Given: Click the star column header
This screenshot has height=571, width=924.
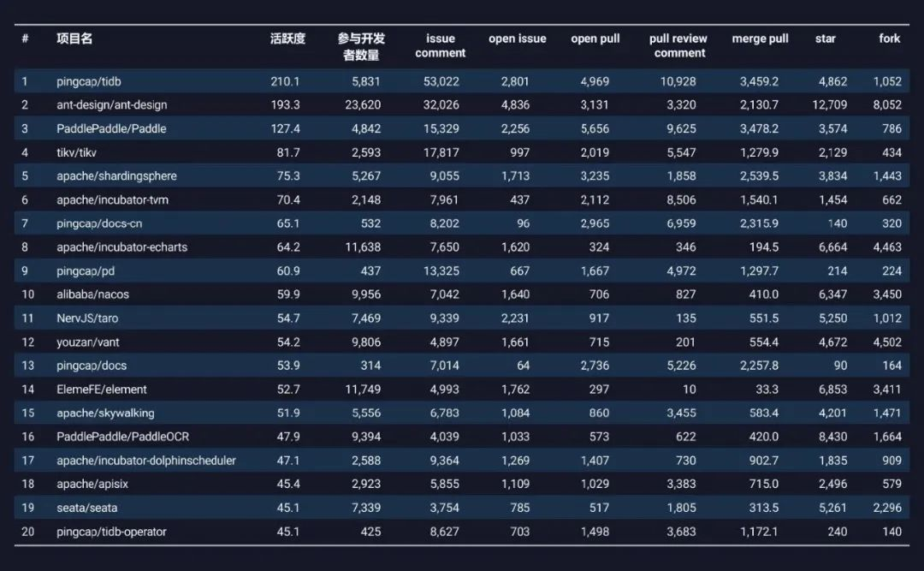Looking at the screenshot, I should [x=825, y=39].
